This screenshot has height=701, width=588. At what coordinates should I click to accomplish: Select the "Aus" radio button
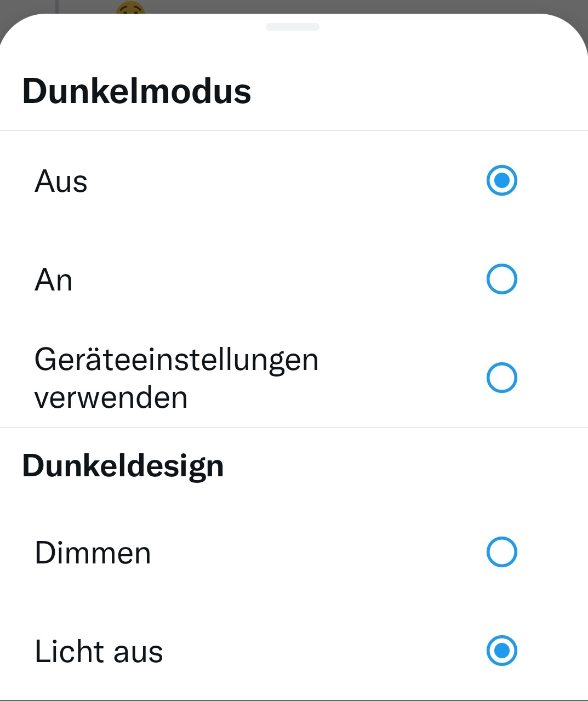(501, 180)
